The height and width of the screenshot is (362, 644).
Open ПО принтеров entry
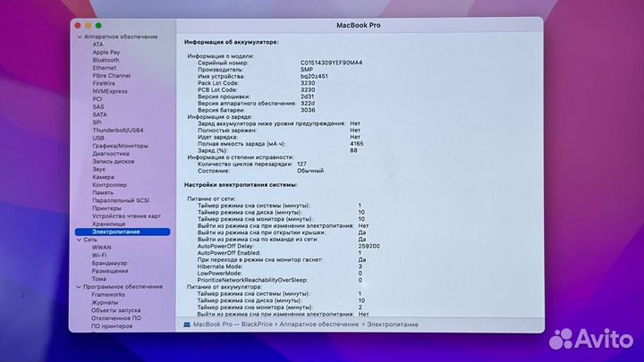tap(112, 326)
